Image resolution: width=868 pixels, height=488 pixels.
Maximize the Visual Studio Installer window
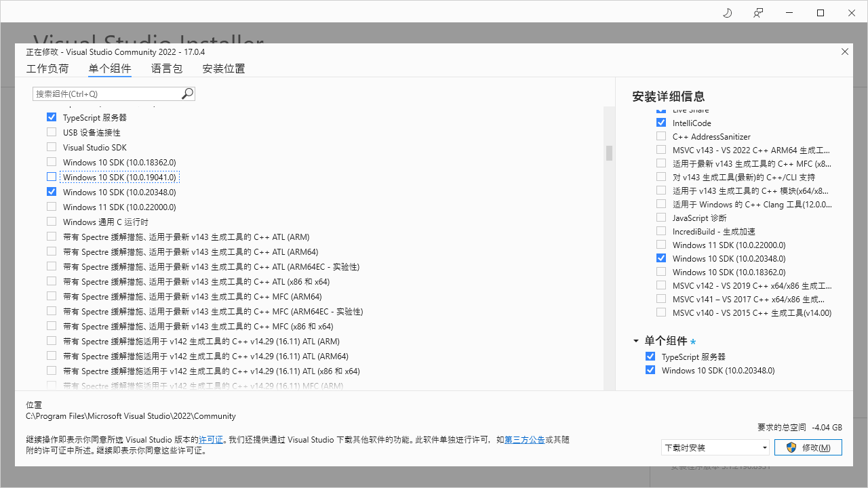tap(821, 13)
